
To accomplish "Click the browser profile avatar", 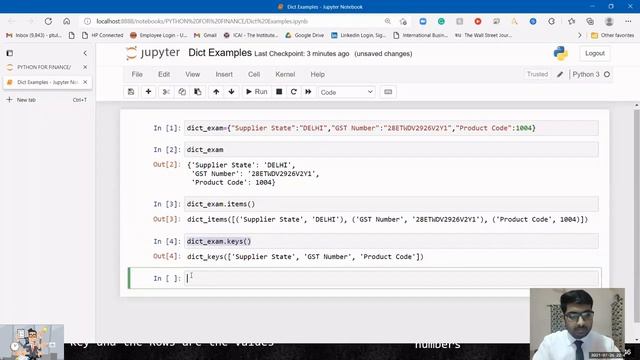I will (609, 21).
